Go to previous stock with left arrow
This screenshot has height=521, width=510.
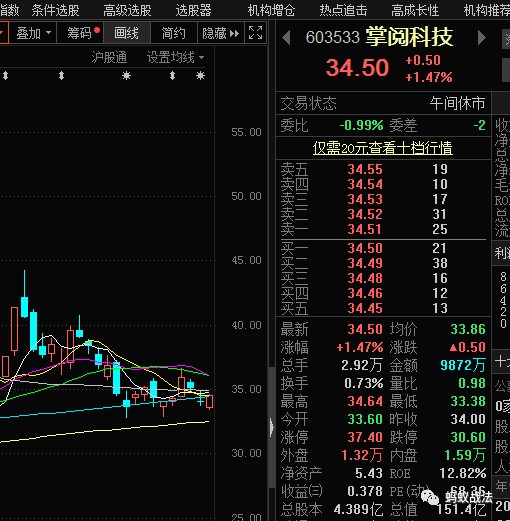pyautogui.click(x=286, y=37)
